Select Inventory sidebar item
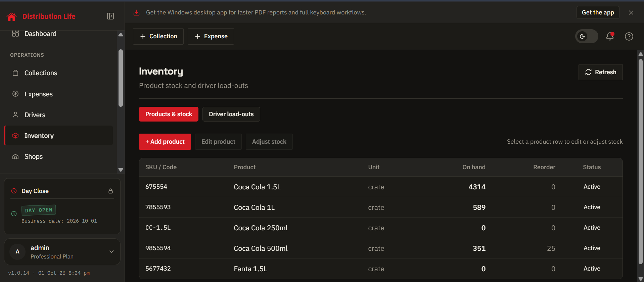This screenshot has width=644, height=282. (59, 136)
